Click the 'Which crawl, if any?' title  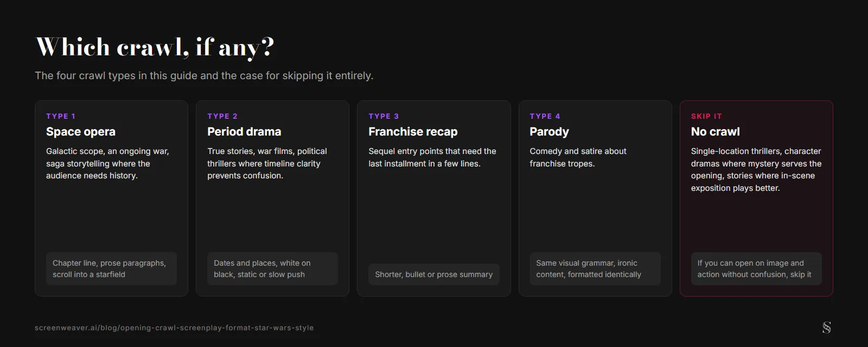[155, 47]
